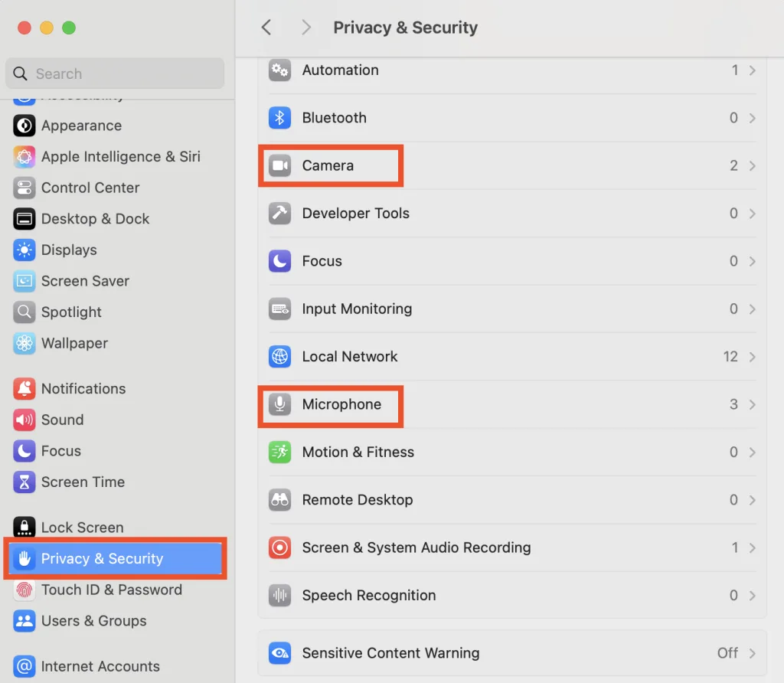Click the Search field in sidebar
The width and height of the screenshot is (784, 683).
(x=115, y=74)
